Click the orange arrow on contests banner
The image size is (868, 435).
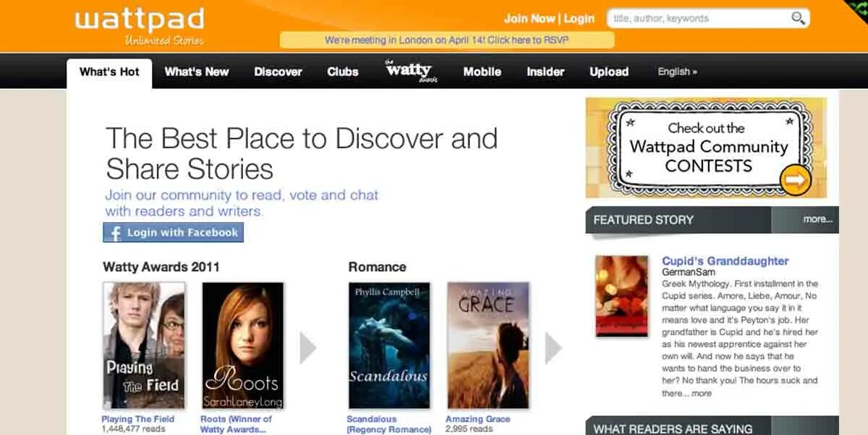(795, 180)
